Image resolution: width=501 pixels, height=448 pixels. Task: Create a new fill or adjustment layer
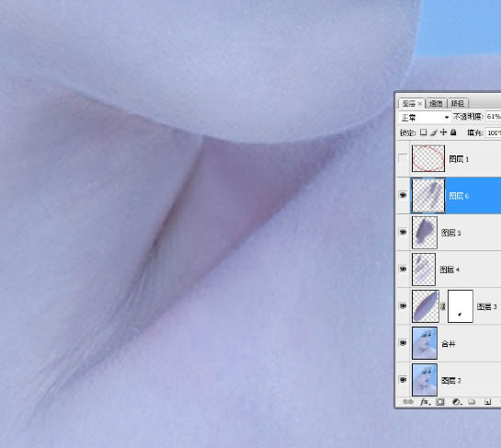457,402
